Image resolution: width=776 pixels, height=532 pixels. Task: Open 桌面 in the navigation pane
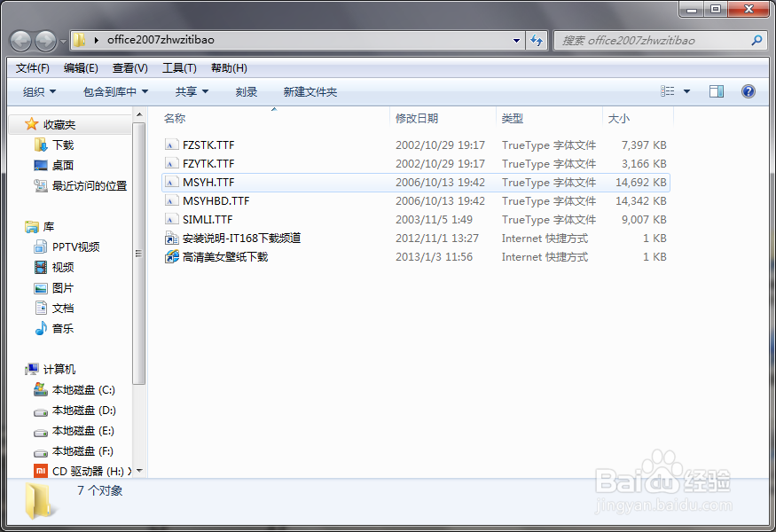[x=63, y=165]
